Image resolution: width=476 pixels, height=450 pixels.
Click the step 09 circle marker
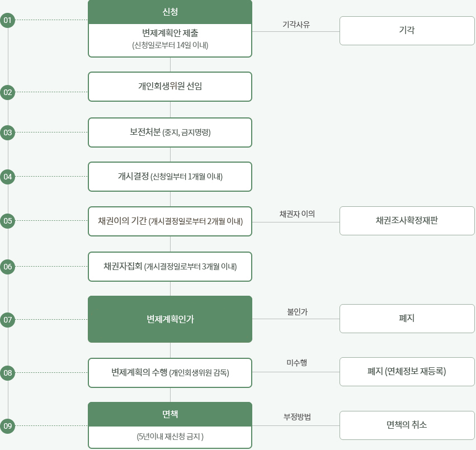click(x=8, y=426)
